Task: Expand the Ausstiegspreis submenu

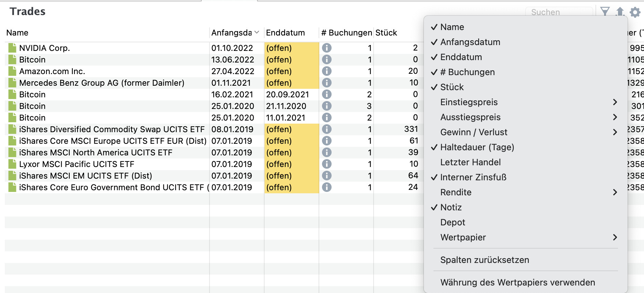Action: coord(525,117)
